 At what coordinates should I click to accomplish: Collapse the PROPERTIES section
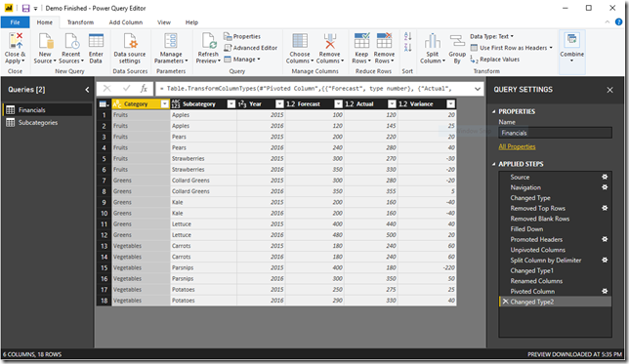(x=493, y=111)
